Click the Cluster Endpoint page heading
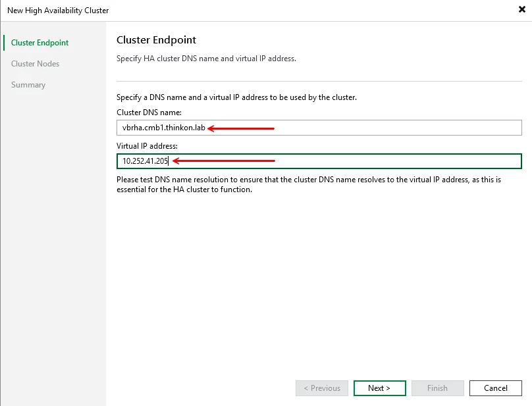Screen dimensions: 532x406 coord(156,40)
